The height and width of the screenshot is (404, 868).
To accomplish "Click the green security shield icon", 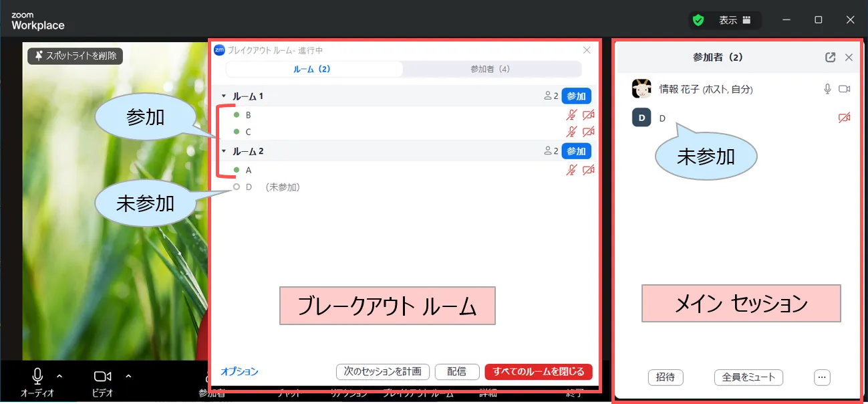I will 698,20.
